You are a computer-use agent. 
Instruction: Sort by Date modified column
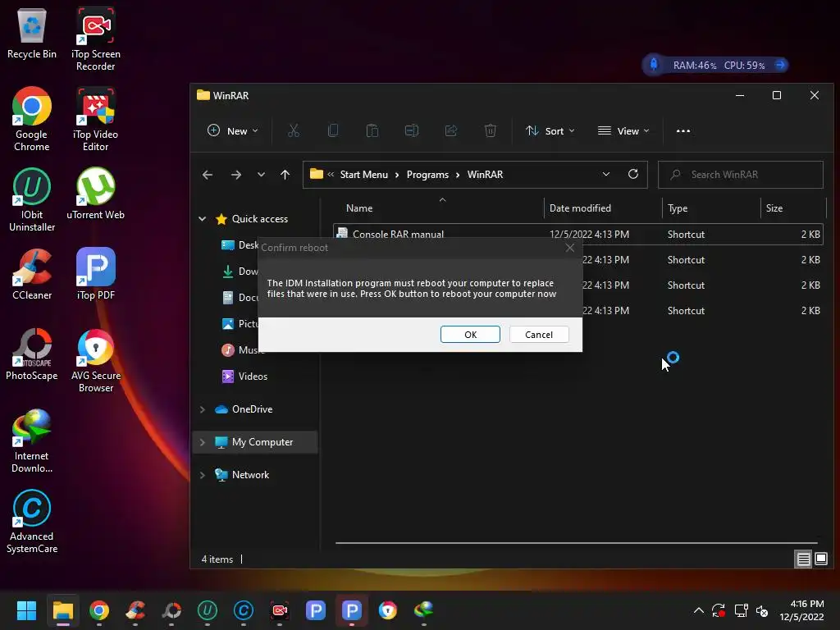603,208
